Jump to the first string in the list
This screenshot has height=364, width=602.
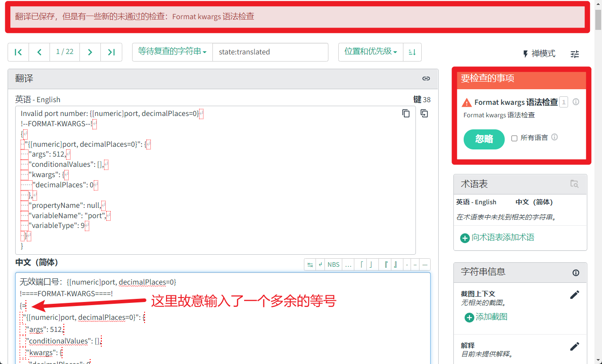[x=18, y=52]
